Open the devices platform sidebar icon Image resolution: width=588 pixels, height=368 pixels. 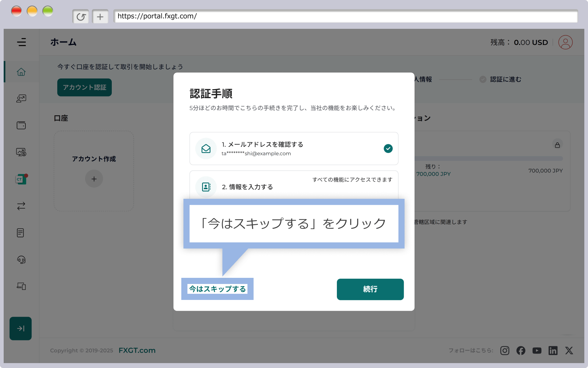point(21,286)
